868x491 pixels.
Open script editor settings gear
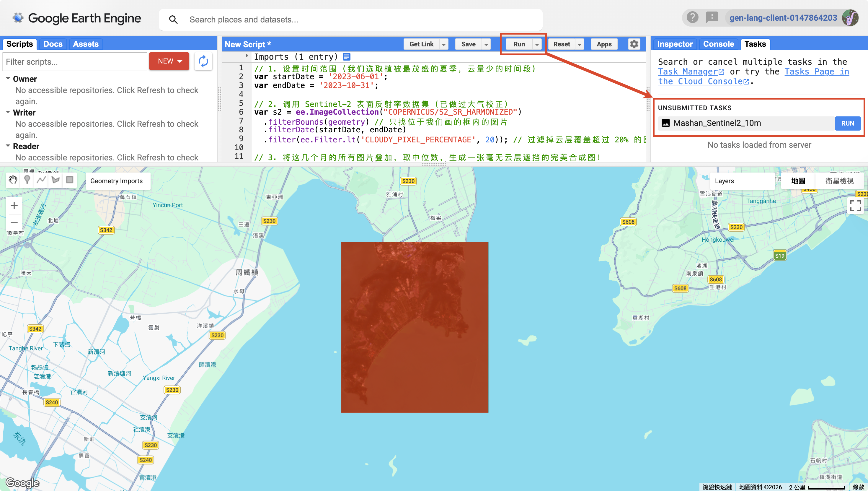[634, 44]
